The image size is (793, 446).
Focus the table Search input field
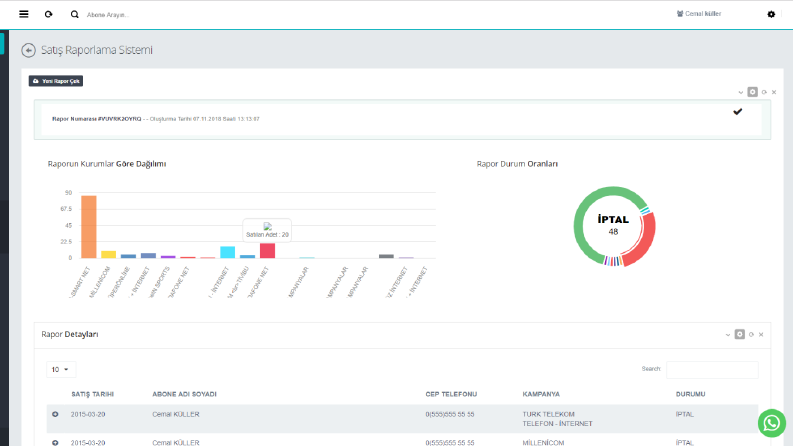(x=712, y=370)
